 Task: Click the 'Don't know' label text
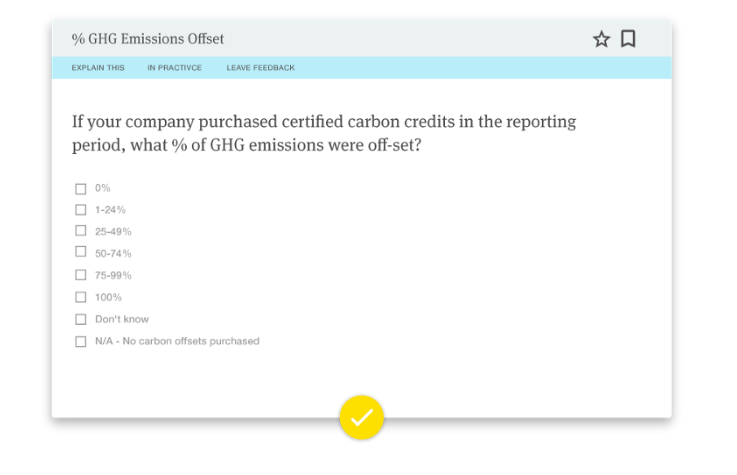tap(122, 319)
